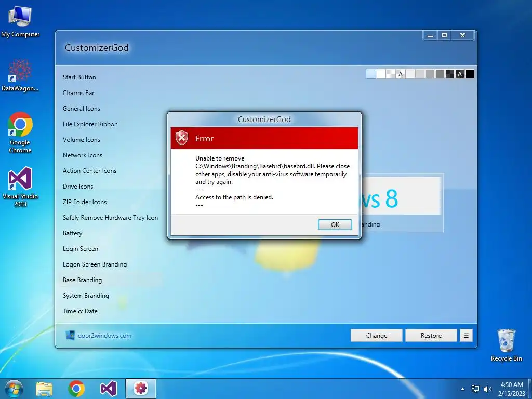This screenshot has height=399, width=532.
Task: Open the taskbar clock showing 4:50 AM
Action: (512, 389)
